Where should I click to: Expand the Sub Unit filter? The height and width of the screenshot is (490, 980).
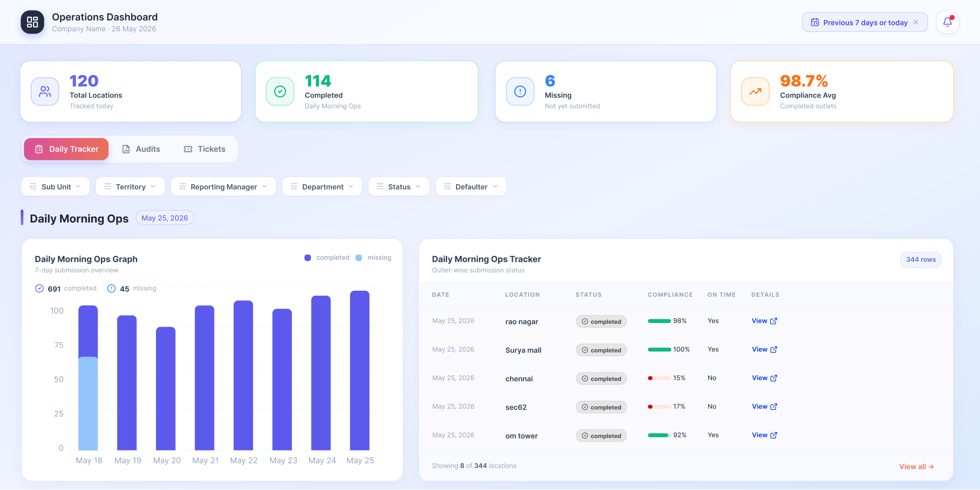(x=56, y=187)
